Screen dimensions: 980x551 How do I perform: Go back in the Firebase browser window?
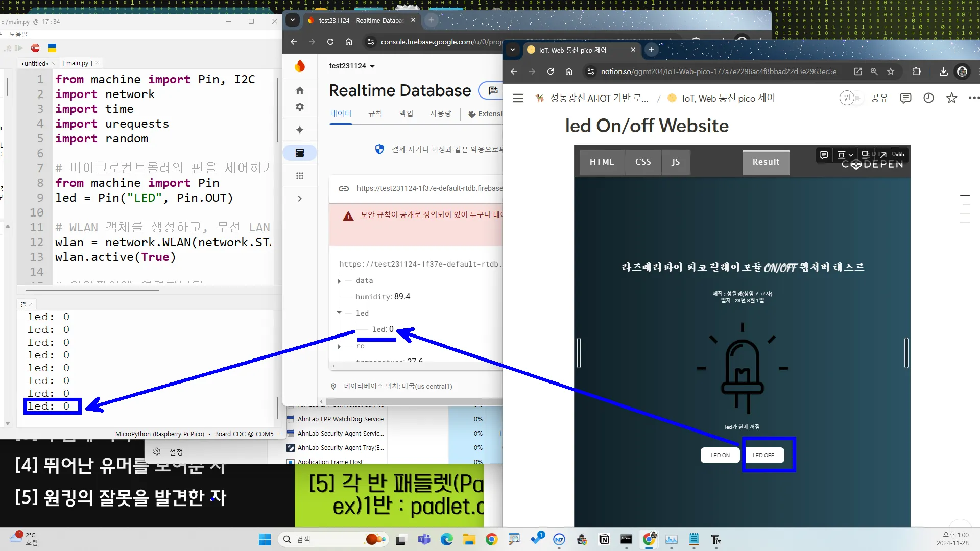(294, 42)
